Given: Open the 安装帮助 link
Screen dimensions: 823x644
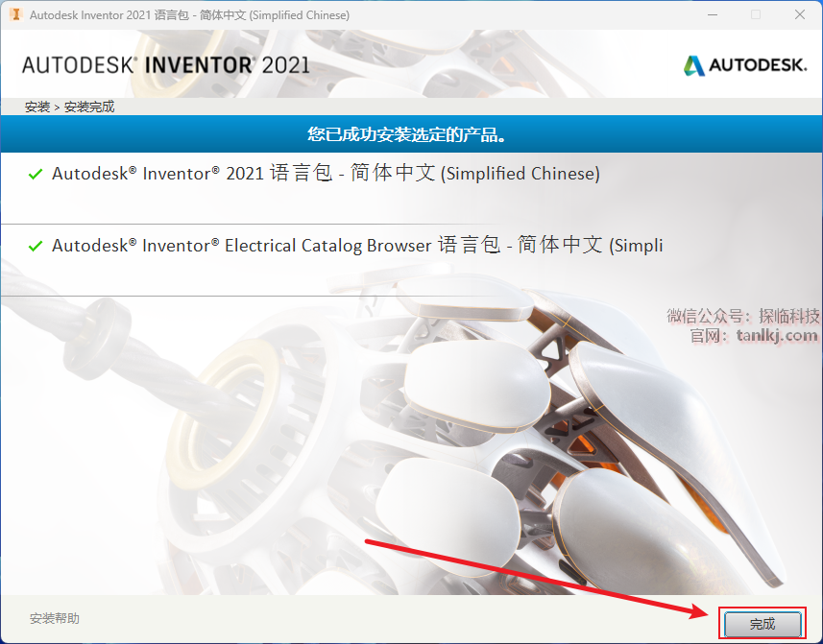Looking at the screenshot, I should (55, 618).
